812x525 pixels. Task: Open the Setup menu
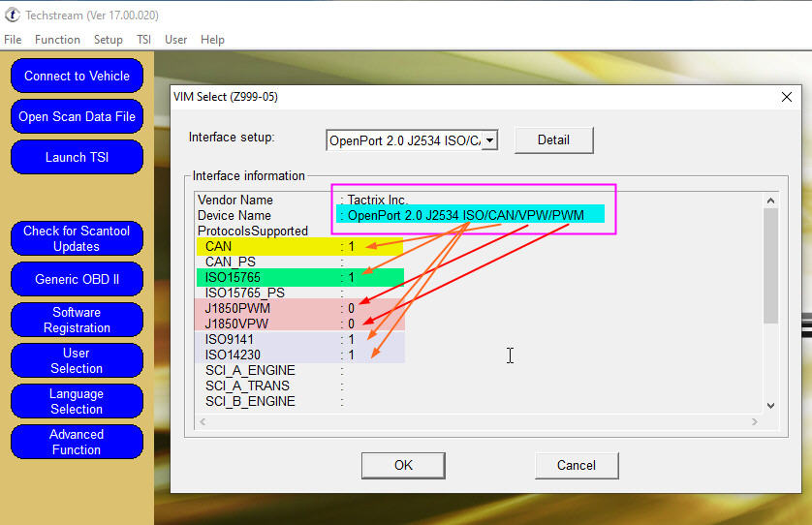pyautogui.click(x=109, y=40)
